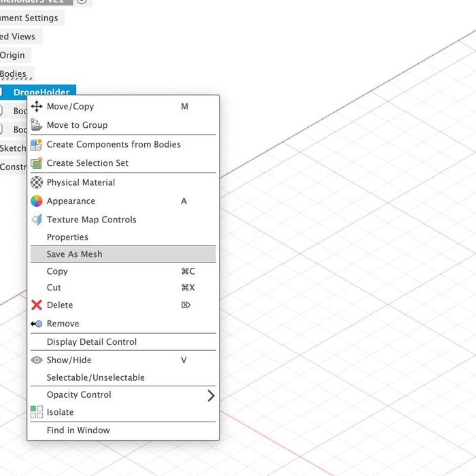Click the red X Delete icon
Image resolution: width=476 pixels, height=476 pixels.
tap(37, 305)
